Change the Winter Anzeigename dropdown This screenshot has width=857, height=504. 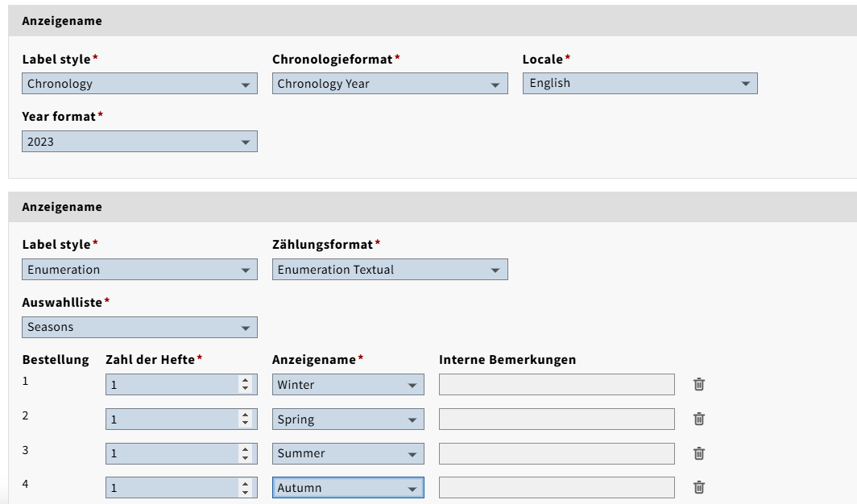347,385
